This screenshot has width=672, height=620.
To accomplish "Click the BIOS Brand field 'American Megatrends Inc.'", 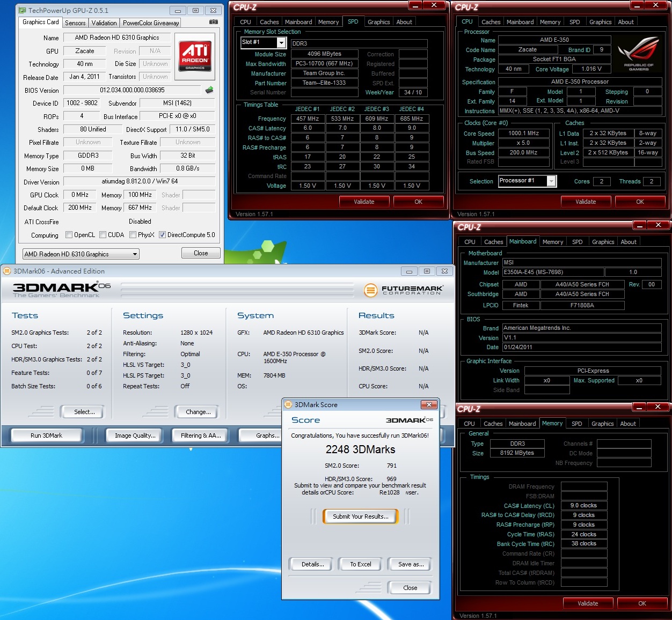I will pos(582,328).
